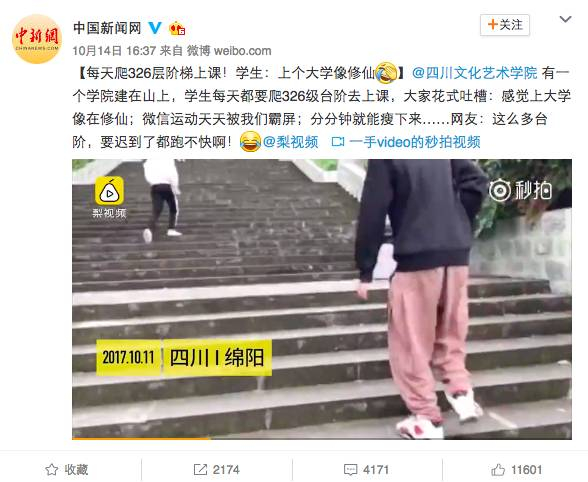Click the 10月14日 16:37 timestamp
The image size is (588, 482).
[114, 51]
